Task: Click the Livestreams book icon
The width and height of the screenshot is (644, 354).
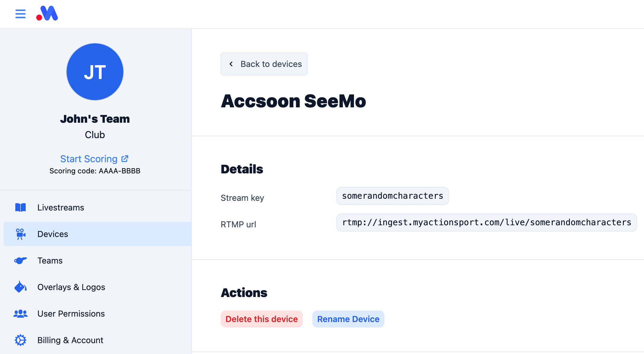Action: click(x=21, y=207)
